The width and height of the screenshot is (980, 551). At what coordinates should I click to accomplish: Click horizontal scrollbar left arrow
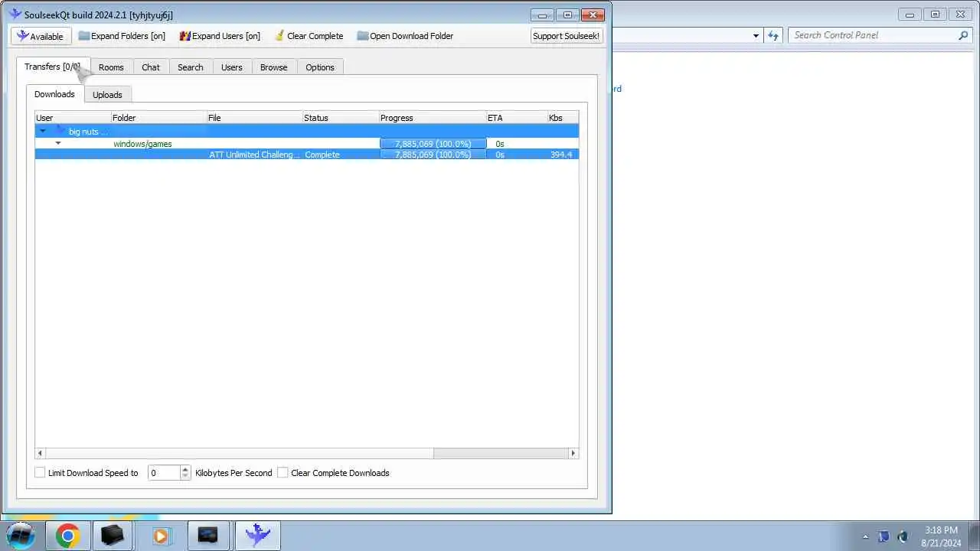tap(40, 453)
